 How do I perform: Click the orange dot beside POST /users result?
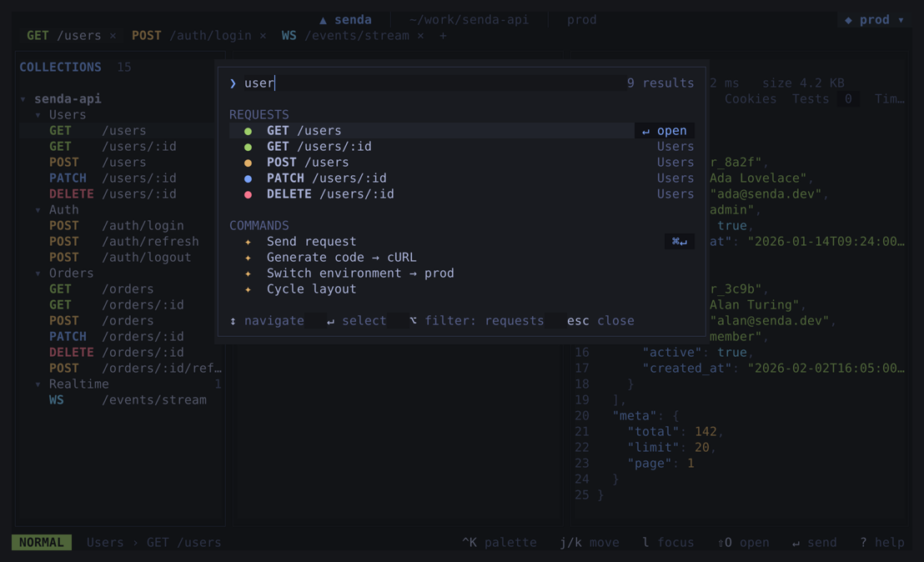coord(248,163)
